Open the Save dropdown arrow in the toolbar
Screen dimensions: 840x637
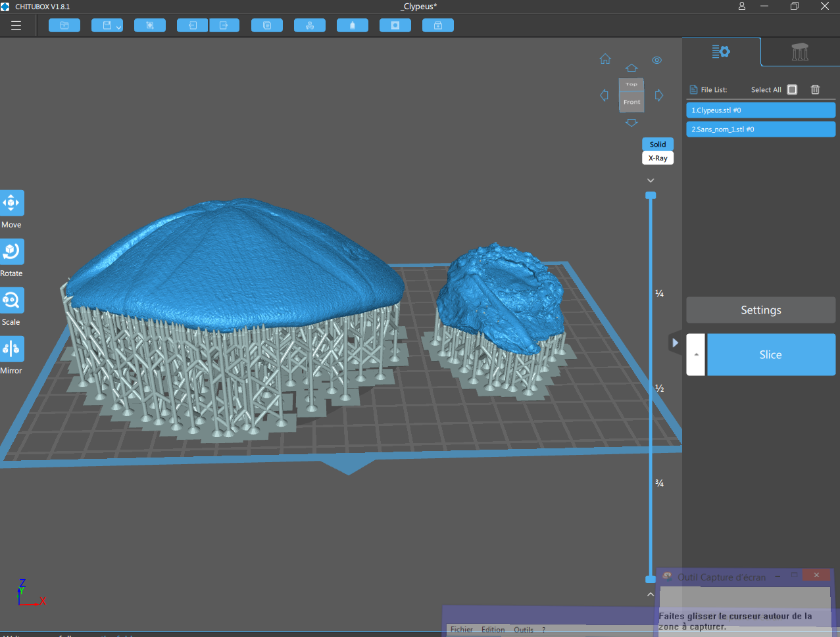click(118, 27)
